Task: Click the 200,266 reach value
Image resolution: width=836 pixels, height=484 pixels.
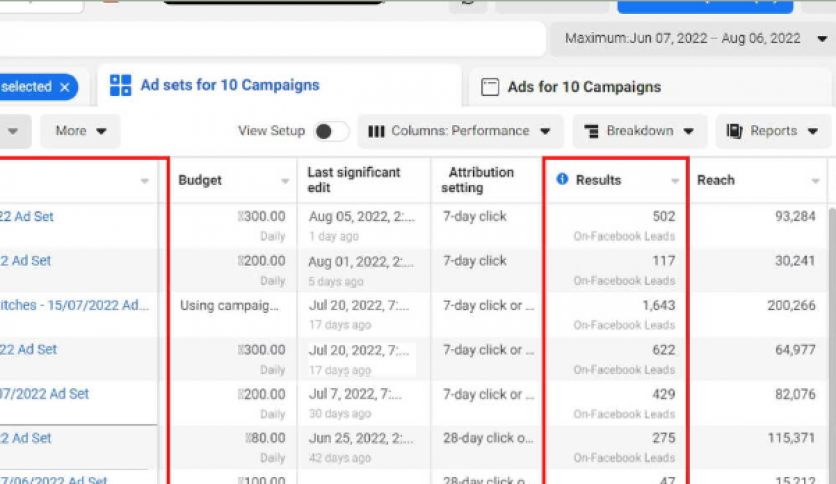Action: click(791, 305)
